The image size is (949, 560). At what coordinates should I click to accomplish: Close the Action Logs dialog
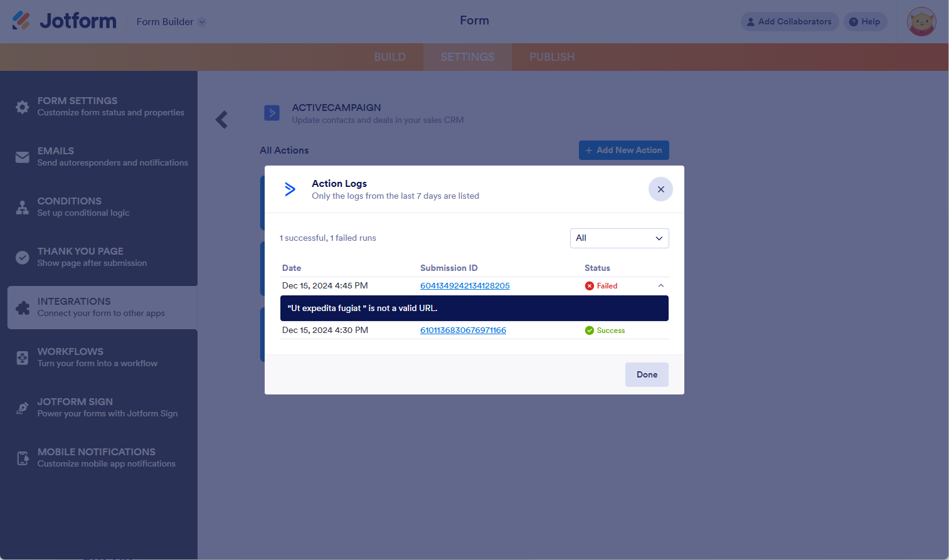click(x=660, y=189)
